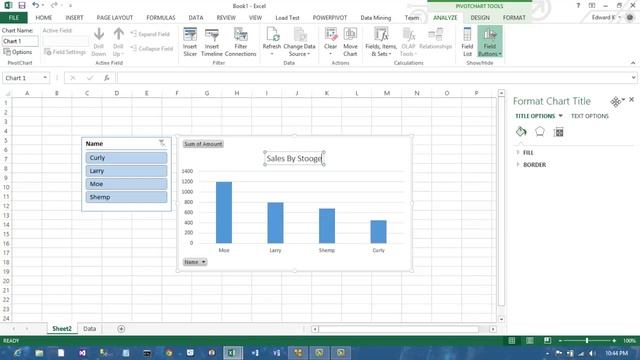Open the Title Options dropdown arrow
Viewport: 640px width, 360px height.
click(x=560, y=116)
